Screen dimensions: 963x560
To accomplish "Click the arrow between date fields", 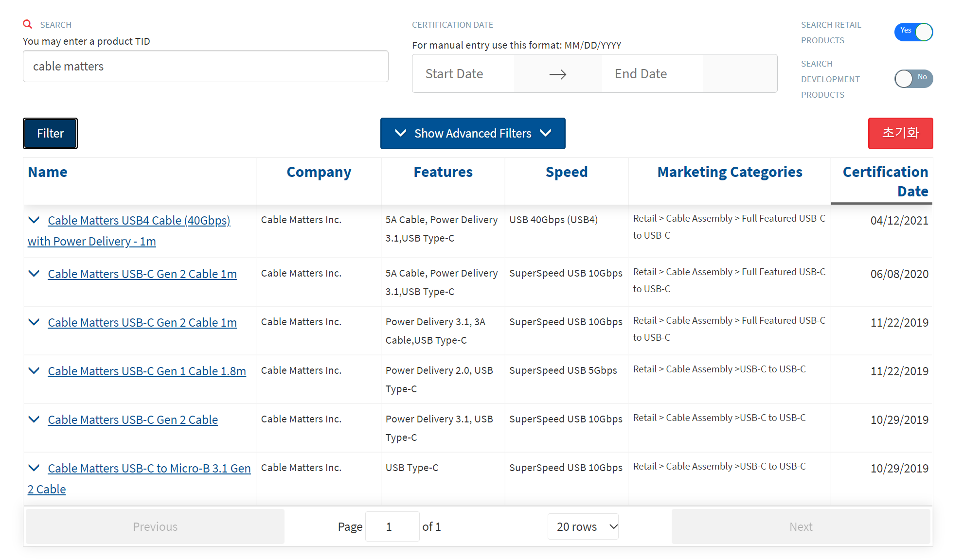I will click(x=557, y=74).
